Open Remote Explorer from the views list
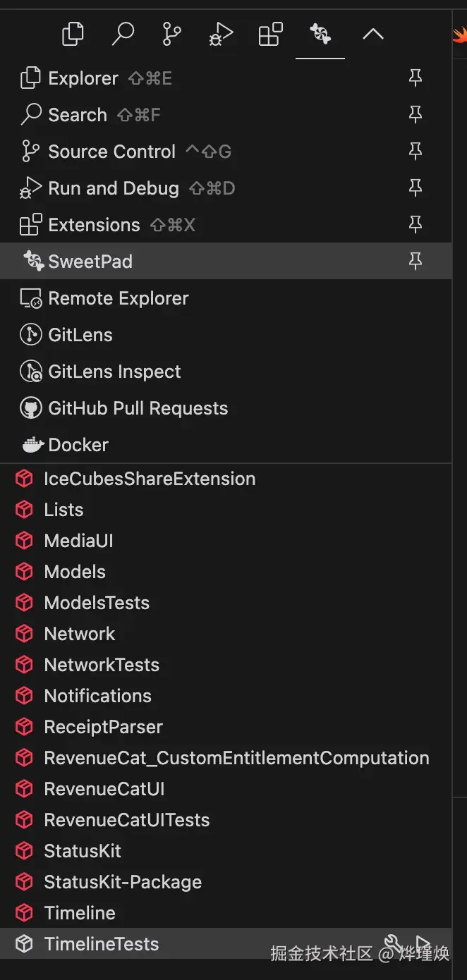This screenshot has width=467, height=980. (x=118, y=298)
